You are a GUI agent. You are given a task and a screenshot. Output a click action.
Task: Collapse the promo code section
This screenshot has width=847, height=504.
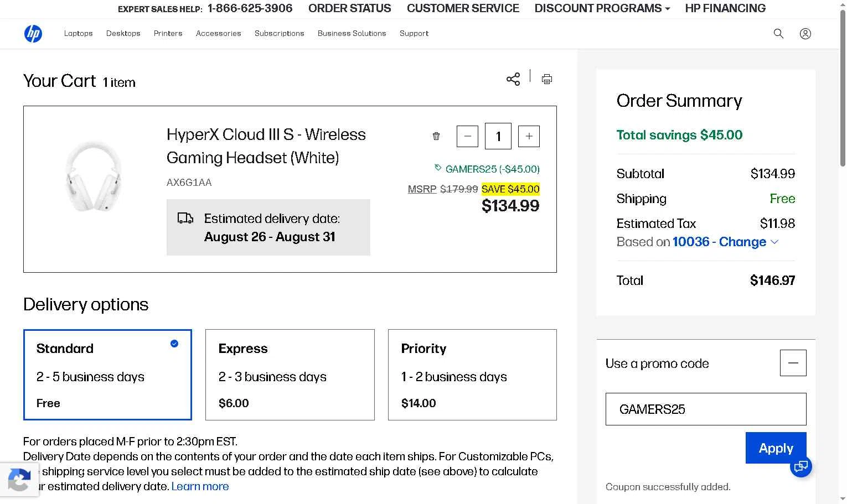[793, 363]
